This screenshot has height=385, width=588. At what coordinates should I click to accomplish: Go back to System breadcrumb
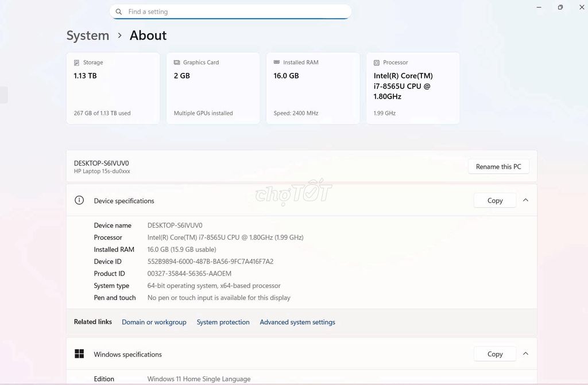(88, 35)
